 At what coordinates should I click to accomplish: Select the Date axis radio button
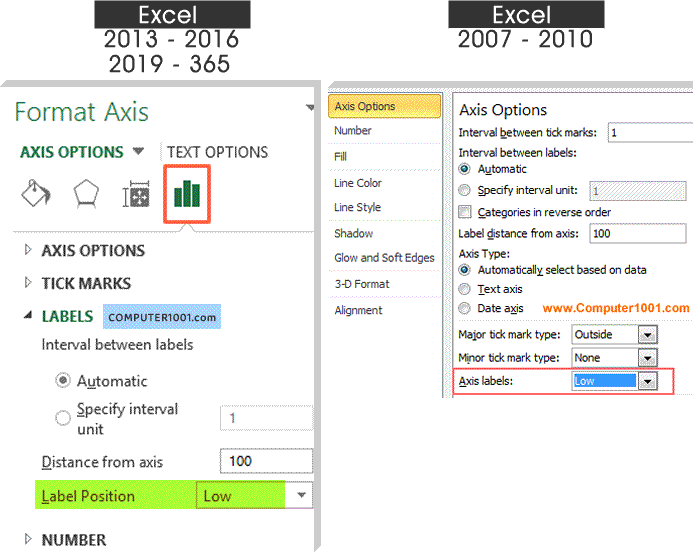(465, 308)
